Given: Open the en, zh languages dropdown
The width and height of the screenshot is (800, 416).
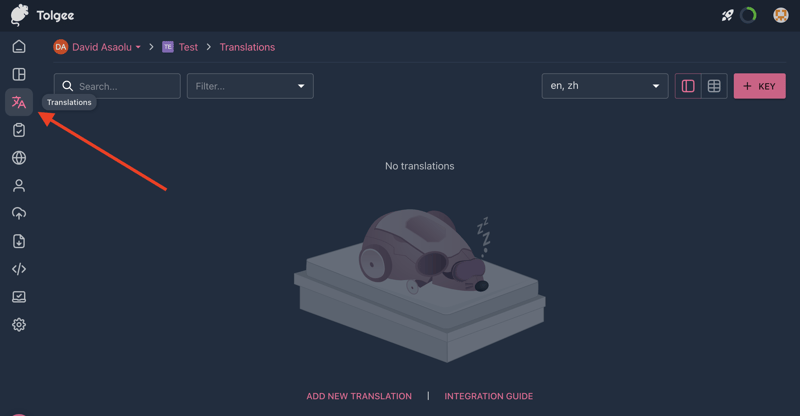Looking at the screenshot, I should point(605,86).
